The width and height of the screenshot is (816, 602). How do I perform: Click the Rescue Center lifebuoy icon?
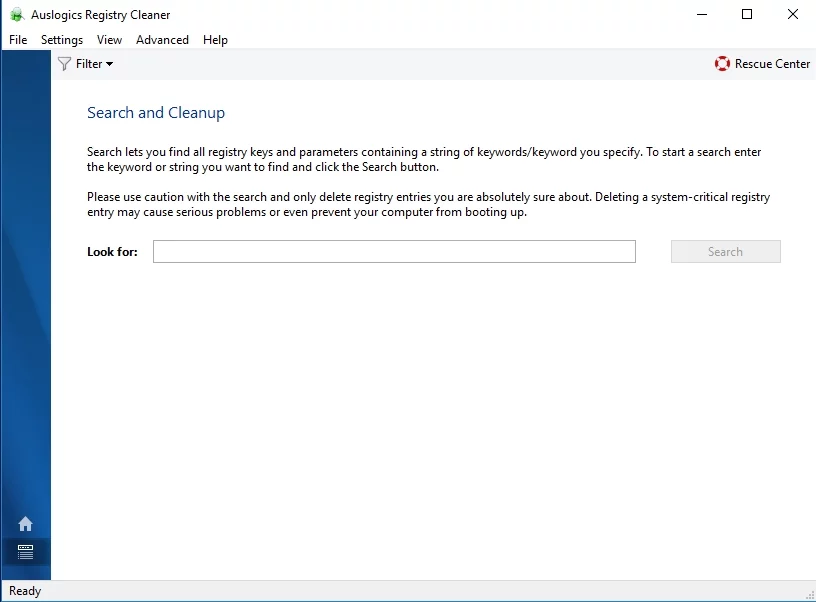722,64
